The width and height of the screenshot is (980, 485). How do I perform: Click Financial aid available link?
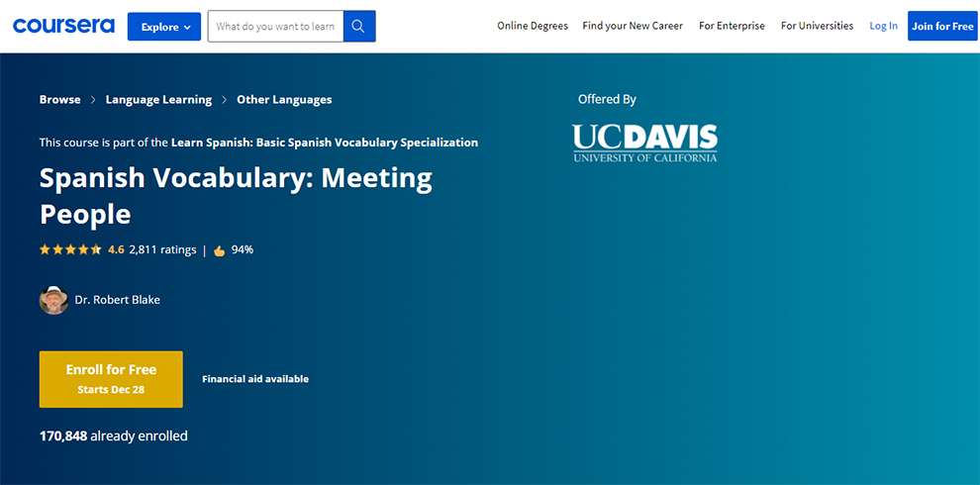click(255, 379)
